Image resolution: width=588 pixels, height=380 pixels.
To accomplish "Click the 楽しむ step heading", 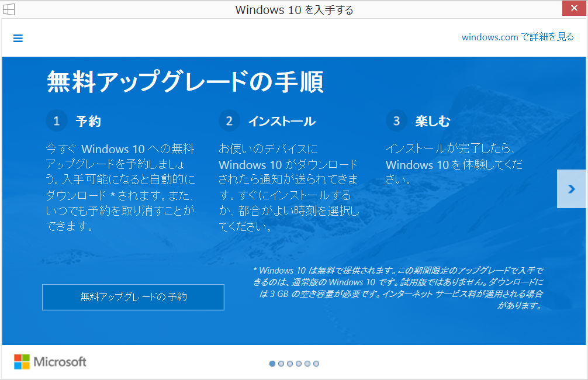I will tap(433, 121).
